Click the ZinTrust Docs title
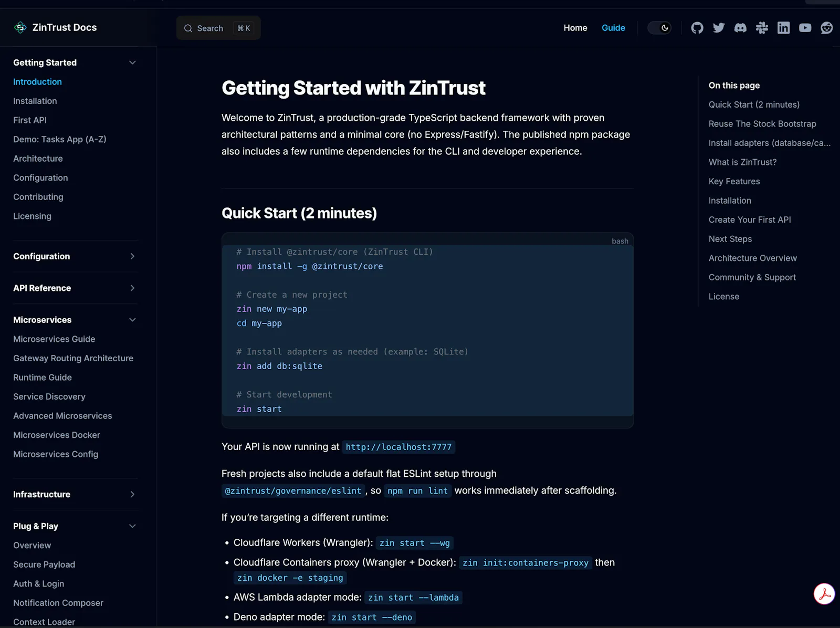 point(65,27)
